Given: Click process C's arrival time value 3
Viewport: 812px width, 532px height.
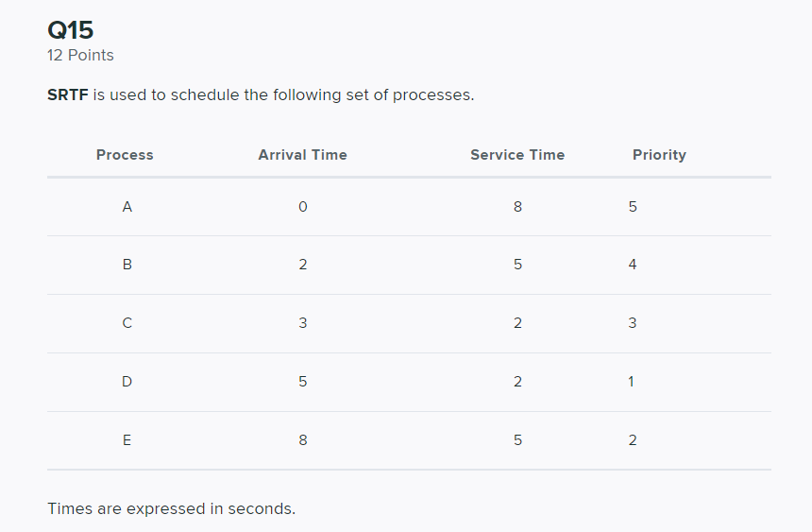Looking at the screenshot, I should (x=302, y=323).
